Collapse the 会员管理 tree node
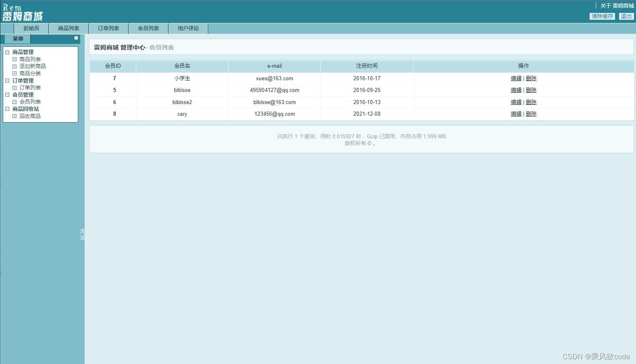The width and height of the screenshot is (636, 364). [x=7, y=95]
